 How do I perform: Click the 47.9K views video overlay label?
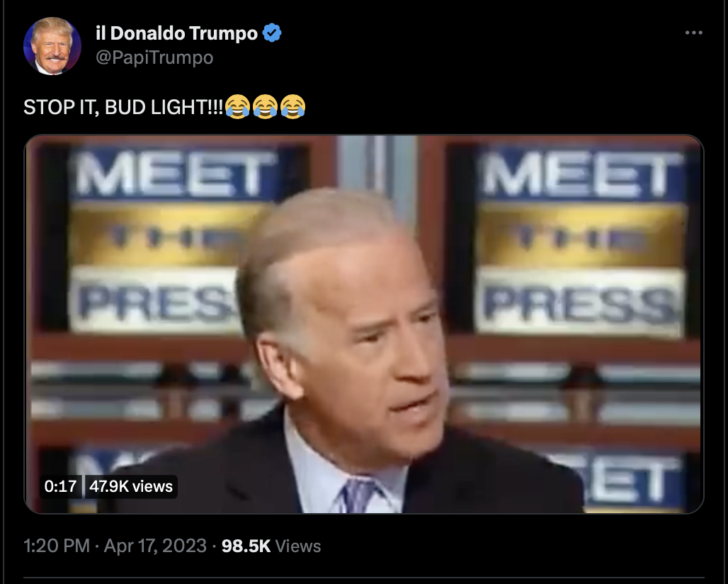pos(131,486)
